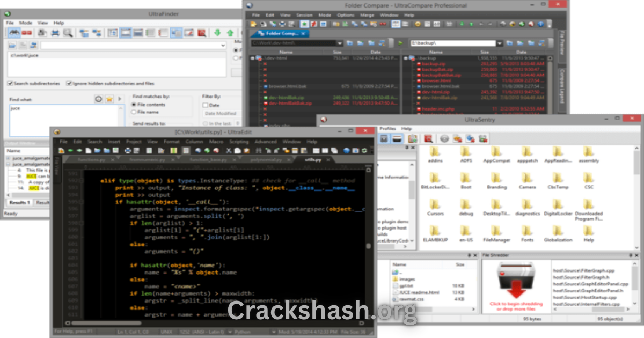The image size is (644, 338).
Task: Click the UltraEdit vertical scrollbar thumb
Action: 369,247
